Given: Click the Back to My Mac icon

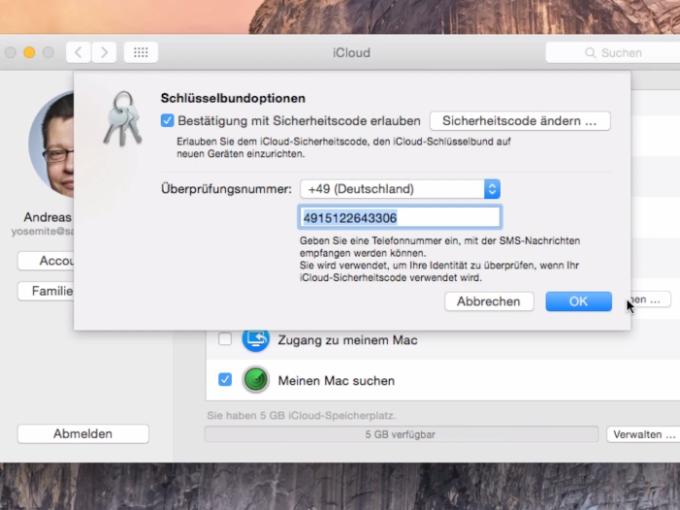Looking at the screenshot, I should [255, 340].
